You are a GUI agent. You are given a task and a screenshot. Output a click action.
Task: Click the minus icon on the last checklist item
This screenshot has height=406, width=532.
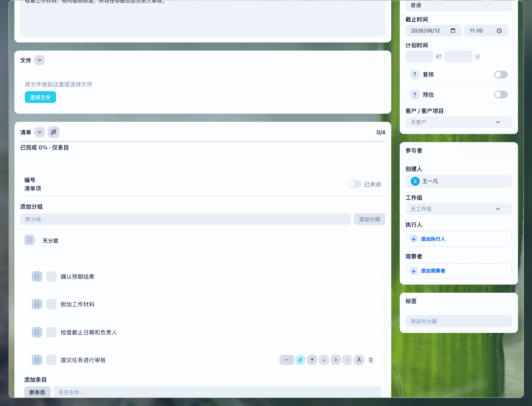(287, 360)
